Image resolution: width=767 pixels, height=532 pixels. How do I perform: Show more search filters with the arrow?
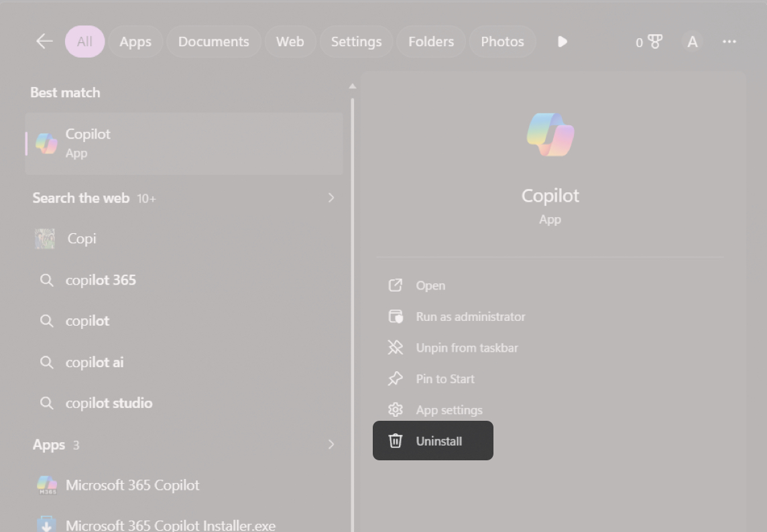click(x=562, y=42)
